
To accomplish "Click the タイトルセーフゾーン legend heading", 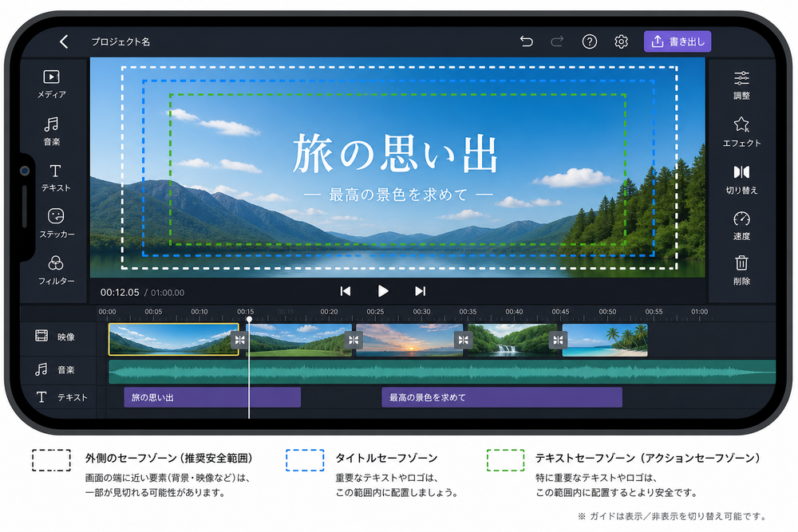I will 386,458.
